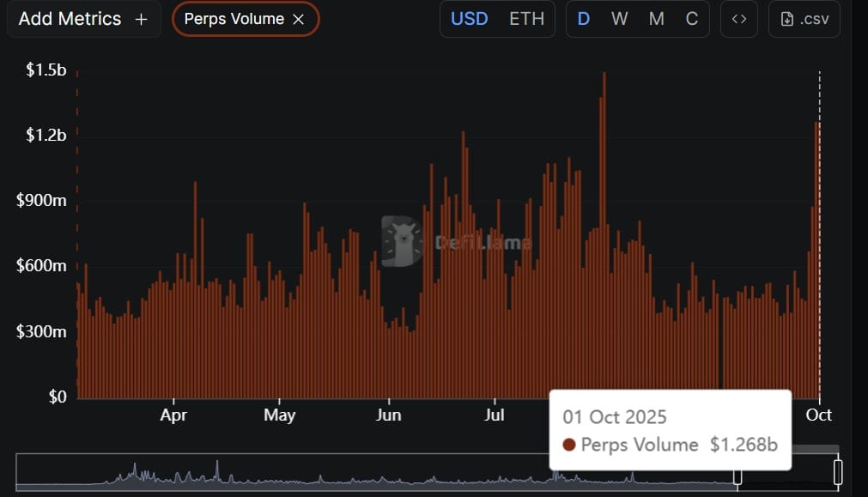
Task: Select the 01 Oct bar at chart end
Action: click(817, 258)
